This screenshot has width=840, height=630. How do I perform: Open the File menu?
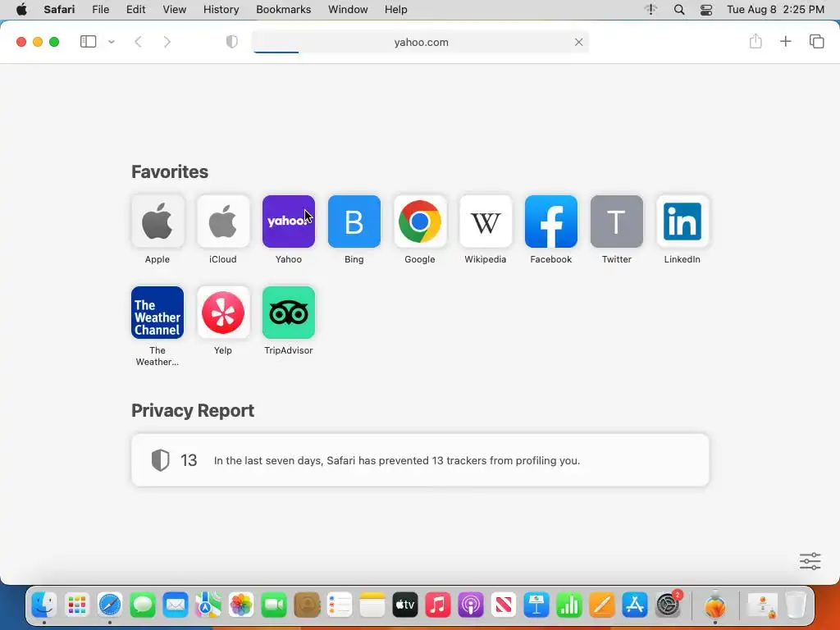coord(101,10)
